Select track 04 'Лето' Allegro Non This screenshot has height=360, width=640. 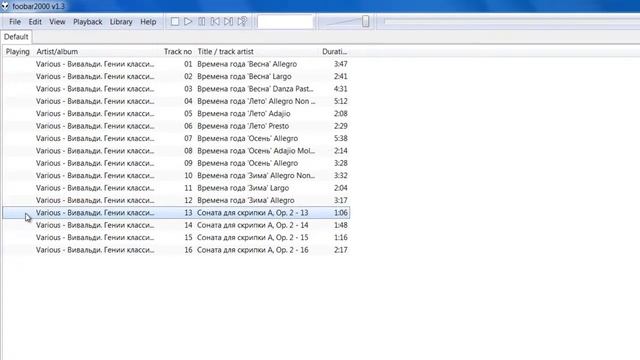coord(176,101)
